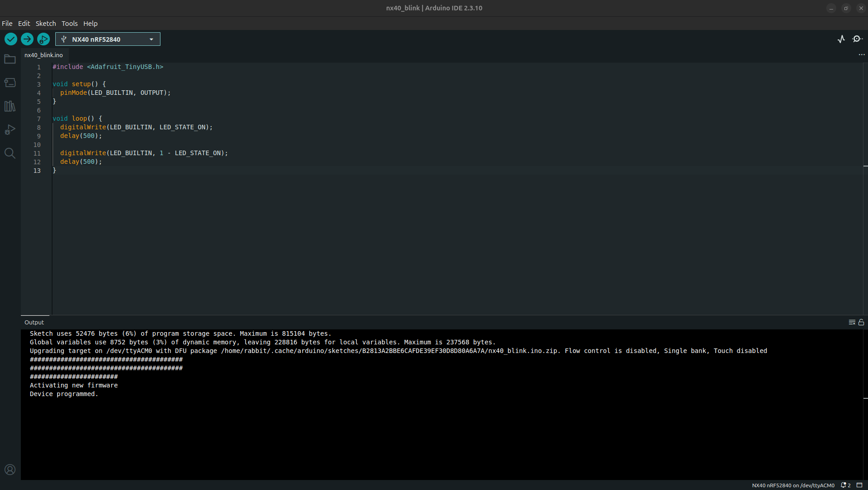Toggle the bottom panel from status bar
The image size is (868, 490).
click(859, 485)
